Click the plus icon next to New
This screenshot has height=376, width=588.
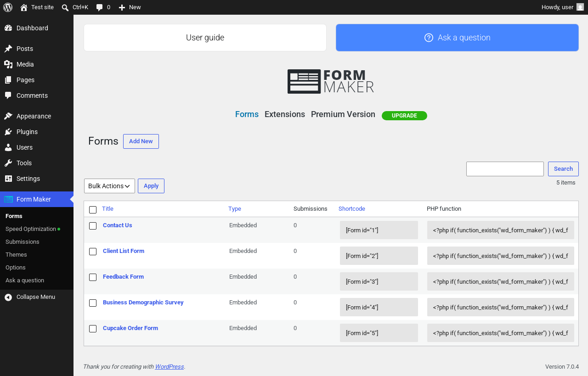122,7
